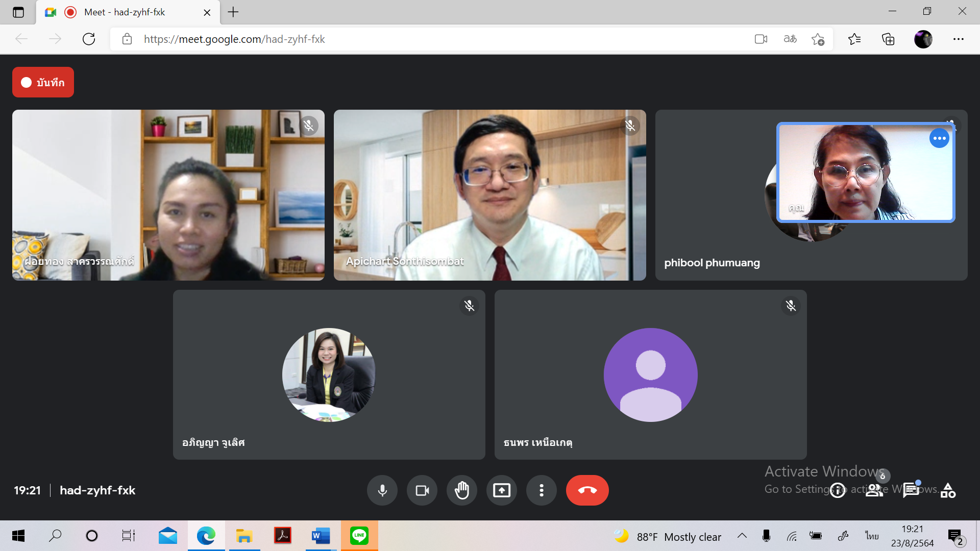
Task: Show the participants list panel
Action: tap(874, 490)
